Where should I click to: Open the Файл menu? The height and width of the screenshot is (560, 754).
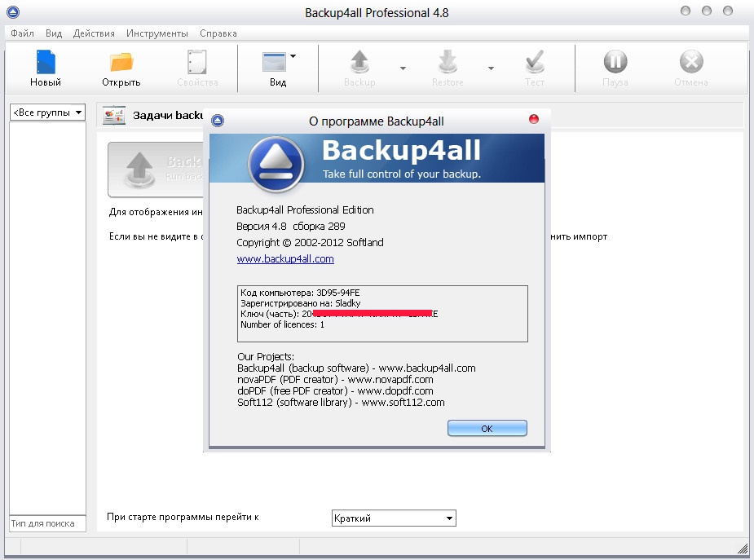[22, 33]
